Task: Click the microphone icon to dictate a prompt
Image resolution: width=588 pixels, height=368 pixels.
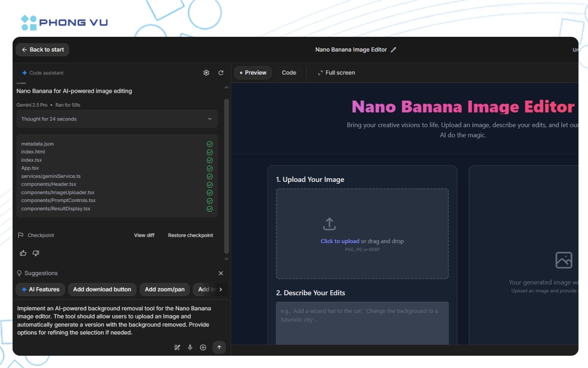Action: 190,347
